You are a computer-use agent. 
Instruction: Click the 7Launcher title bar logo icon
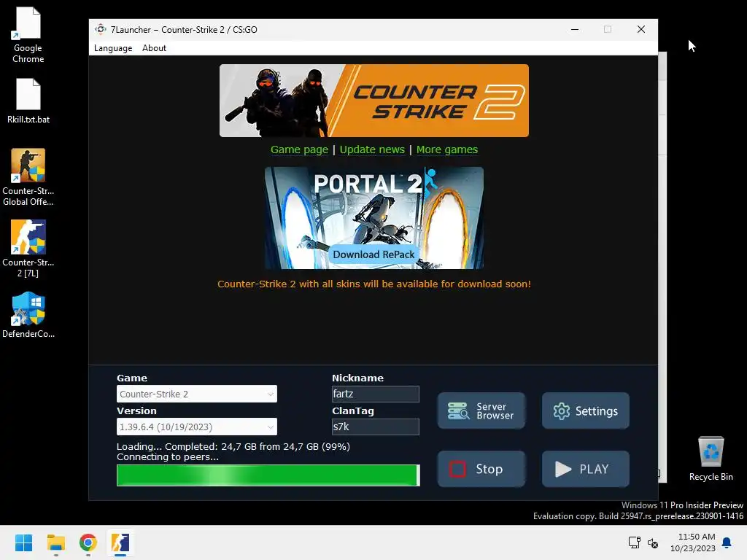(x=101, y=29)
